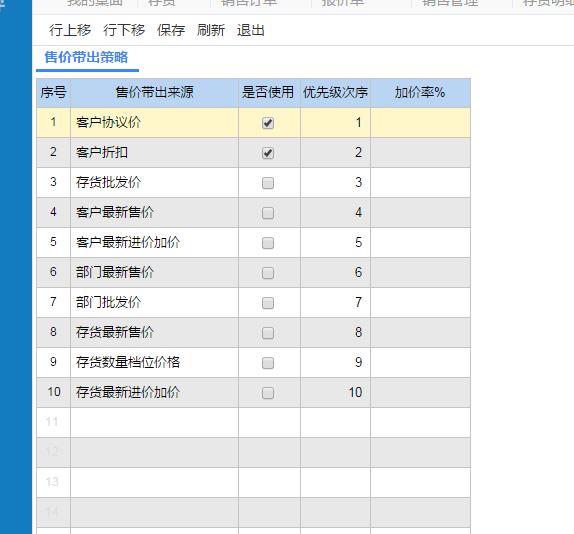Viewport: 574px width, 534px height.
Task: Click 优先级次序 cell for 存货批发价
Action: click(335, 183)
